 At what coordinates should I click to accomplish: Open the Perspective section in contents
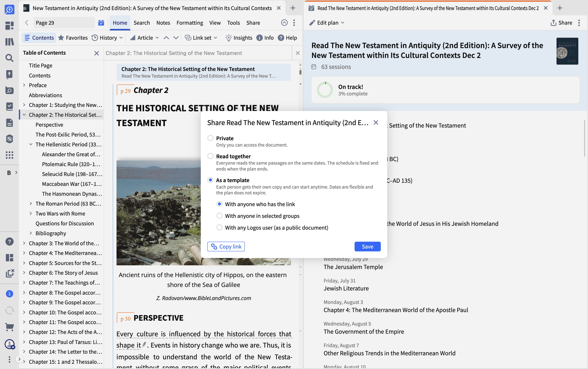pyautogui.click(x=49, y=125)
